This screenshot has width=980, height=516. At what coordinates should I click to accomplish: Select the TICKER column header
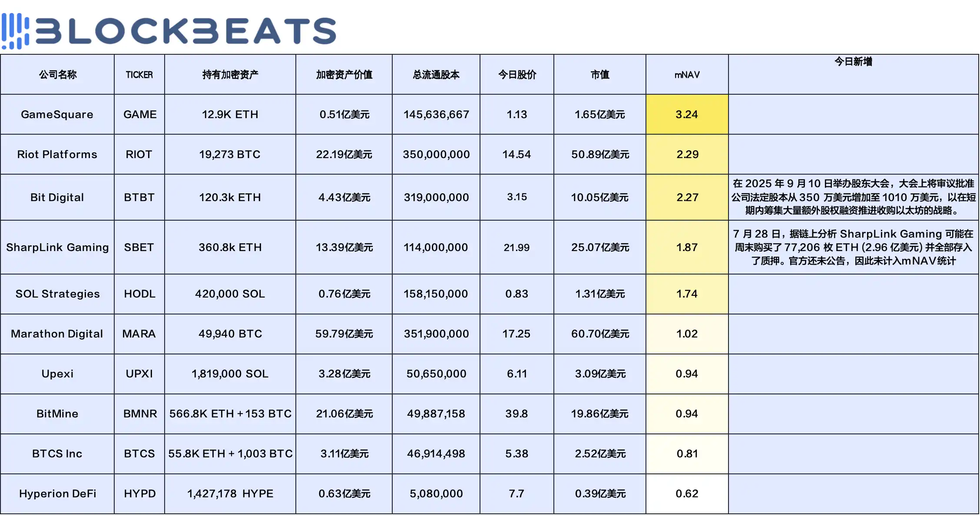pos(139,75)
